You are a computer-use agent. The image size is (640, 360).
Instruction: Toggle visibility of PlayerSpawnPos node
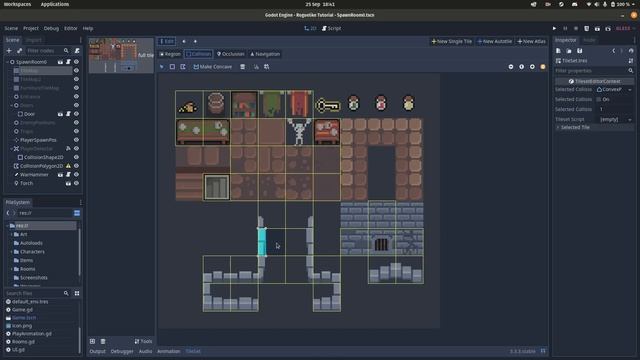point(76,140)
